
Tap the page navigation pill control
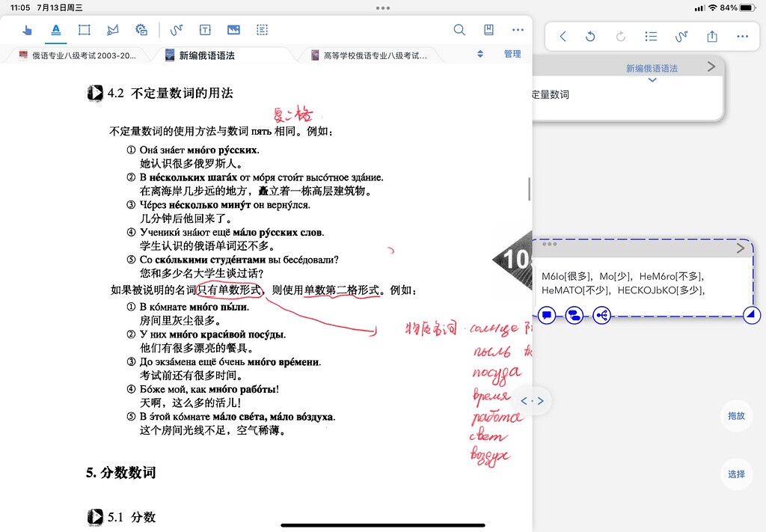coord(533,401)
